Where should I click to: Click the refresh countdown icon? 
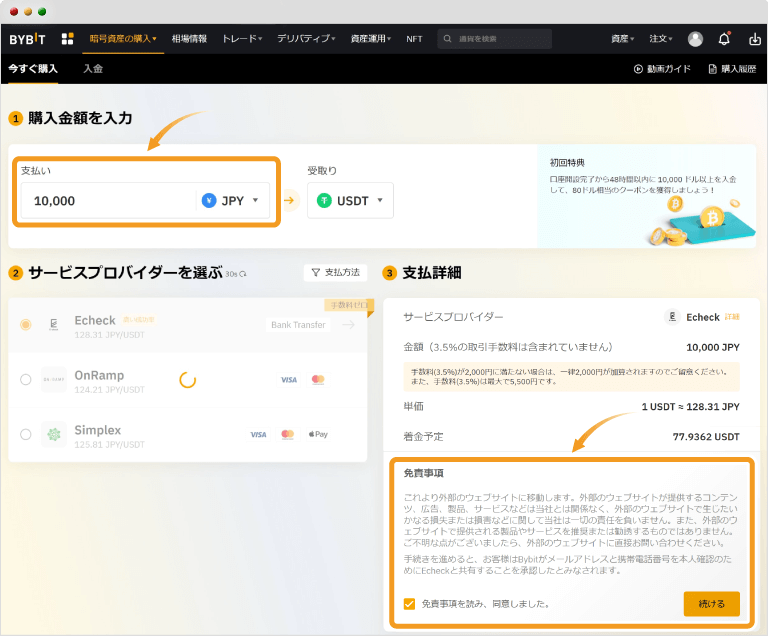tap(243, 274)
